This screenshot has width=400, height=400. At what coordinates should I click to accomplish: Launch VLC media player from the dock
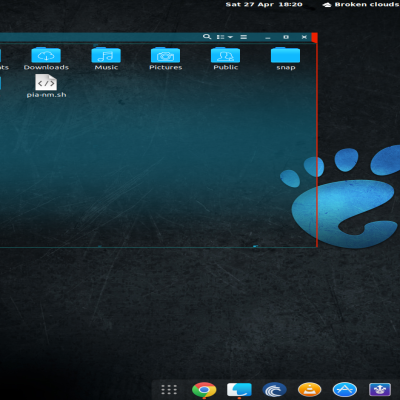(x=310, y=389)
